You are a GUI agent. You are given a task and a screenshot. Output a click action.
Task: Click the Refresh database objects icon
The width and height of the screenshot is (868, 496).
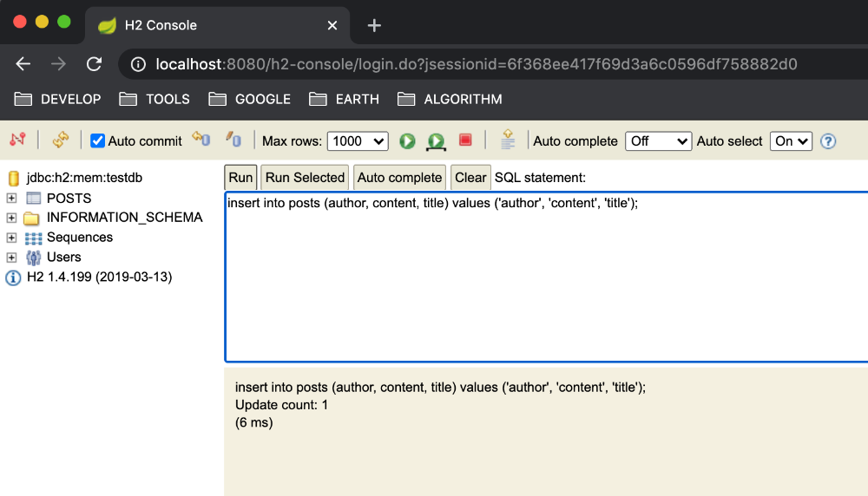(x=61, y=140)
